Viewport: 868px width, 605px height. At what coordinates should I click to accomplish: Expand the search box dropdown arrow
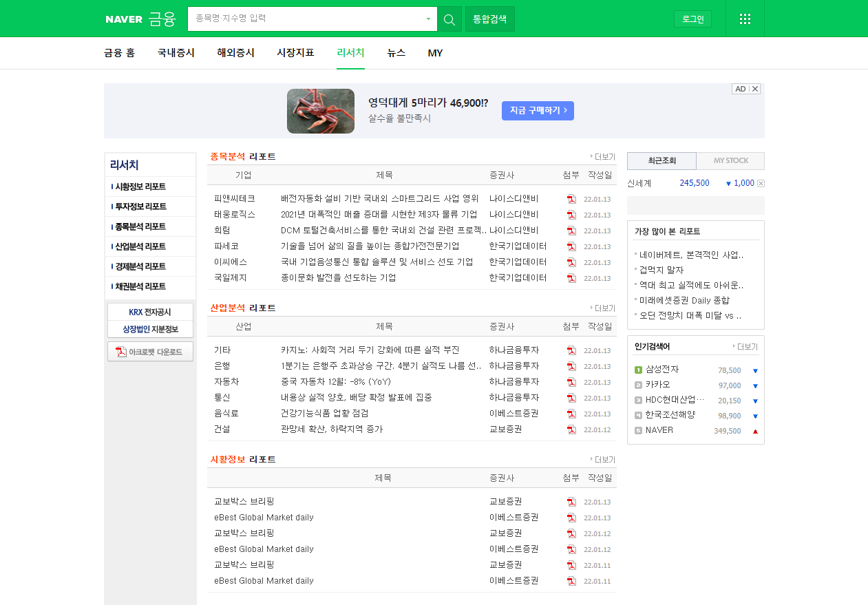pos(428,19)
